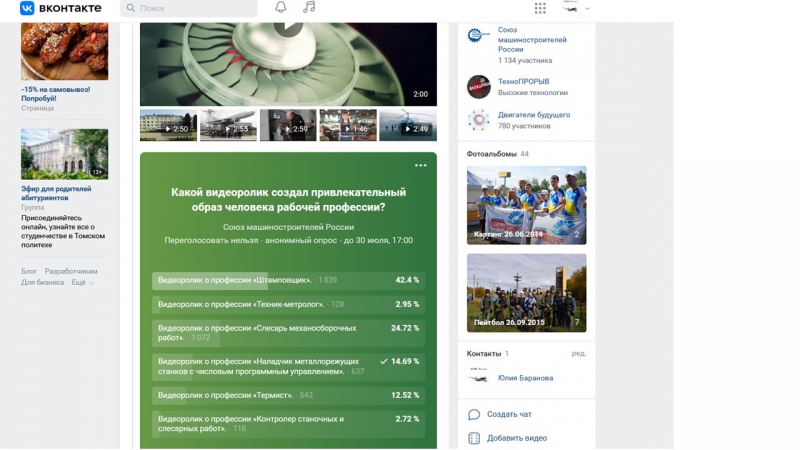Select poll option «Контролер станочных и слесарных работ»
Image resolution: width=800 pixels, height=450 pixels.
click(288, 424)
